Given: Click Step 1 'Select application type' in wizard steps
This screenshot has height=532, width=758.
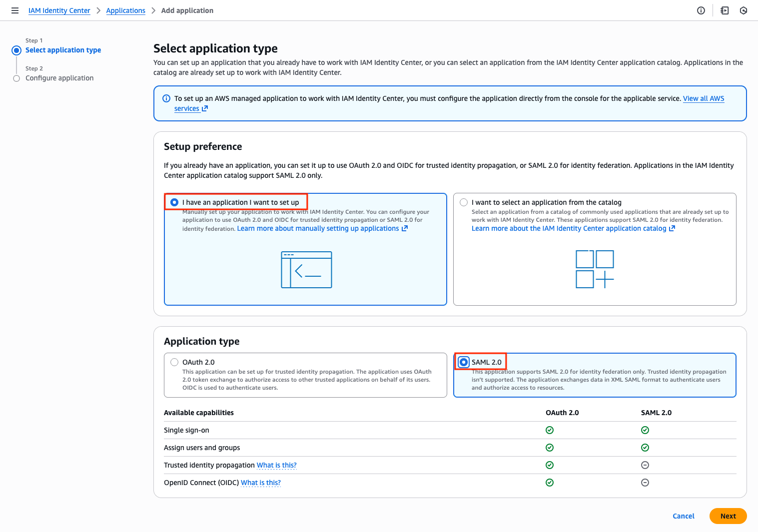Looking at the screenshot, I should pyautogui.click(x=63, y=50).
